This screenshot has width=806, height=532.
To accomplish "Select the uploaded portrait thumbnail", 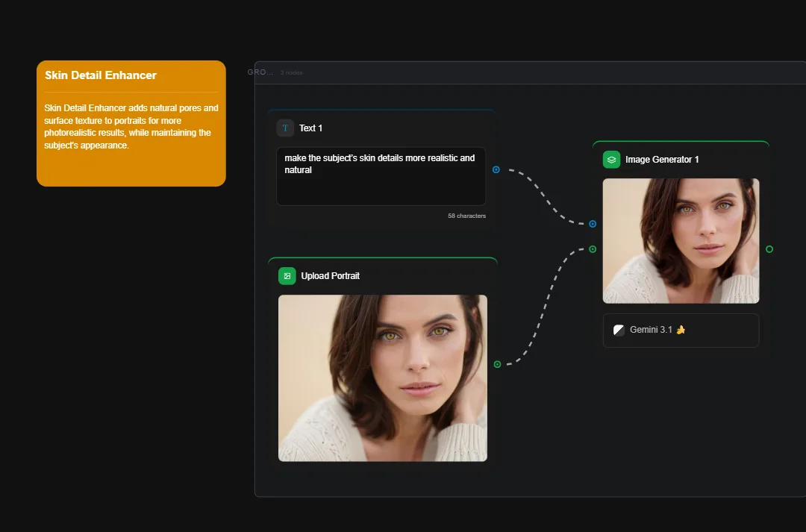I will (382, 378).
